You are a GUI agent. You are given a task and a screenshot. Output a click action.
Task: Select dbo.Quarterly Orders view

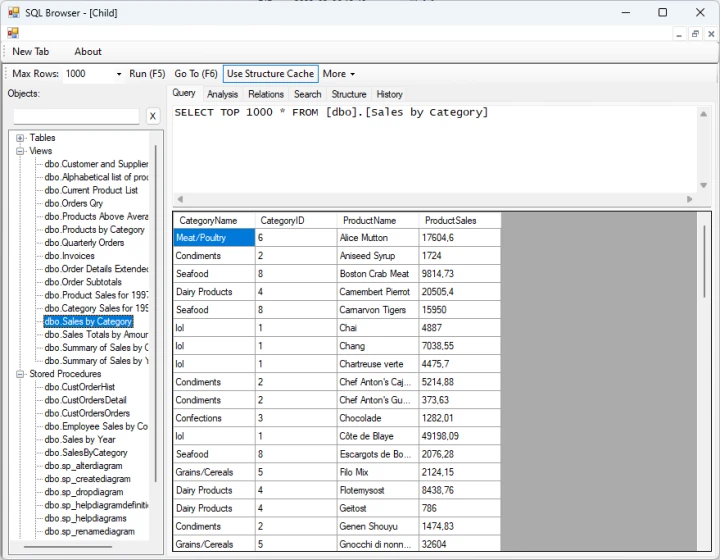tap(84, 243)
